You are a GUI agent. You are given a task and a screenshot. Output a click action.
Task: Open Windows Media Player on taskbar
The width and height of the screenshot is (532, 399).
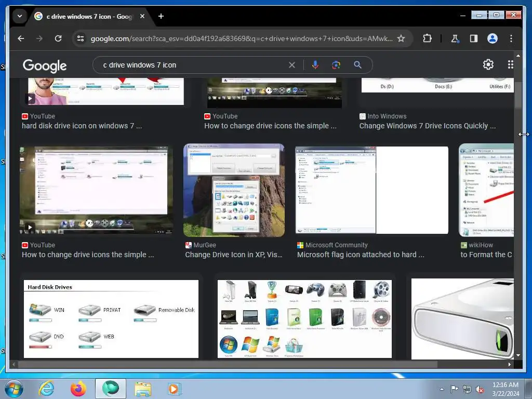[175, 389]
